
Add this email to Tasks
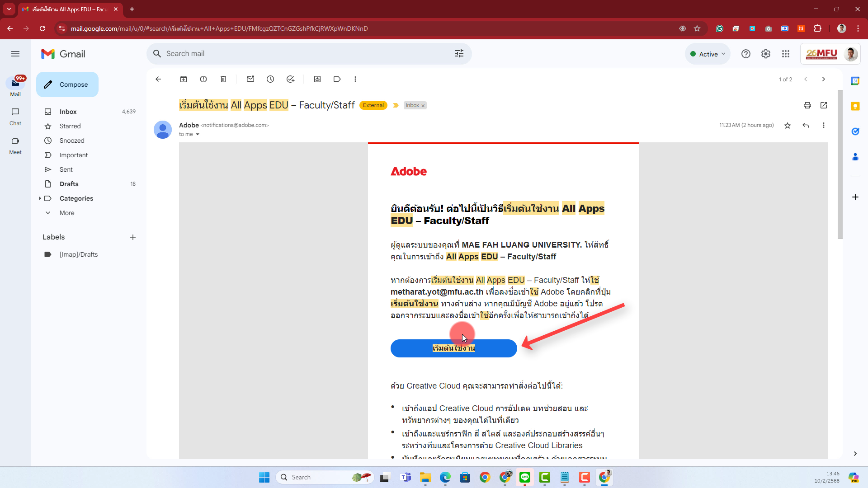[290, 79]
